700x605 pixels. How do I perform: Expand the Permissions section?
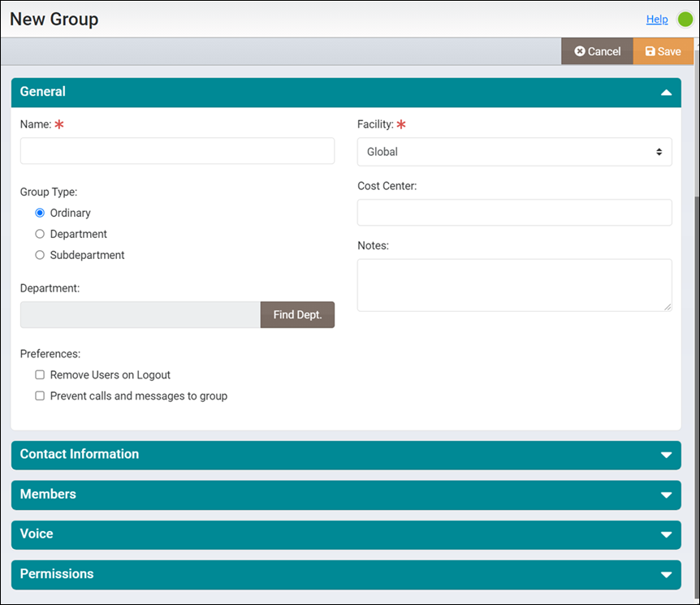666,574
